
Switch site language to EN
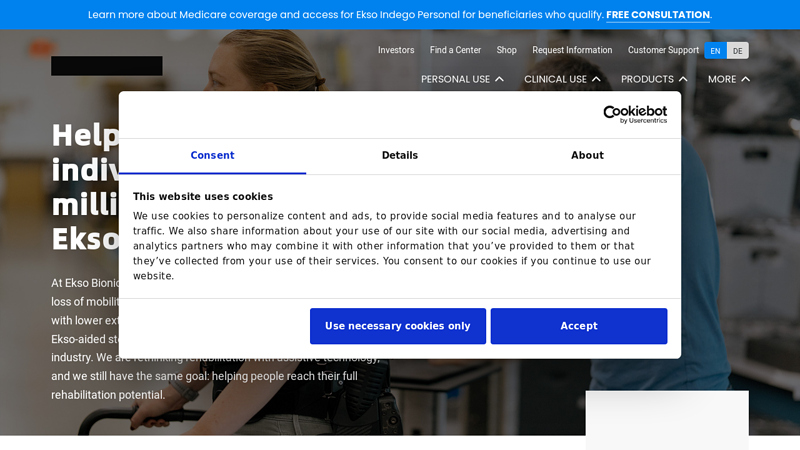tap(715, 51)
